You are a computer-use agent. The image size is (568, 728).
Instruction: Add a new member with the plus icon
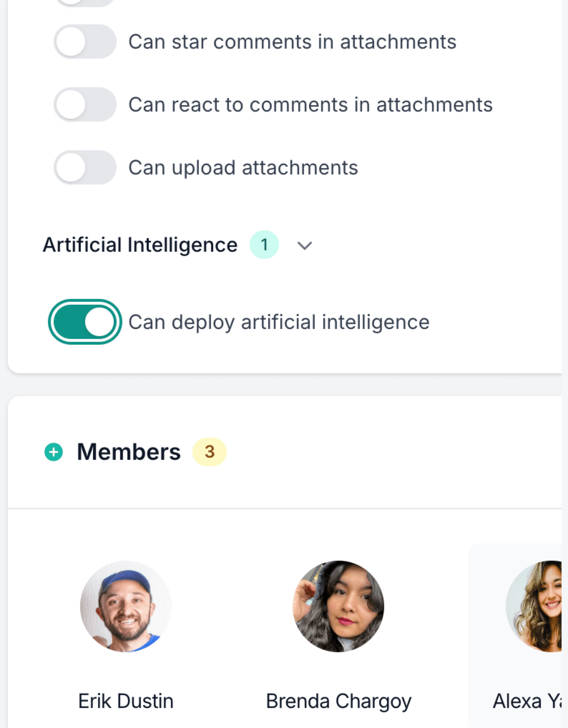coord(54,452)
